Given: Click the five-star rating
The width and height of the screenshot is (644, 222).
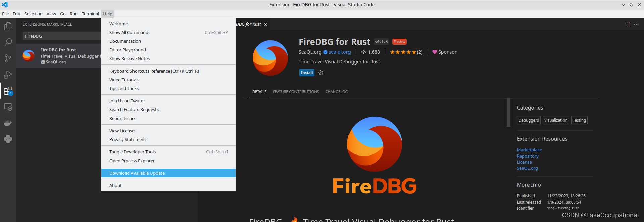Looking at the screenshot, I should coord(403,52).
